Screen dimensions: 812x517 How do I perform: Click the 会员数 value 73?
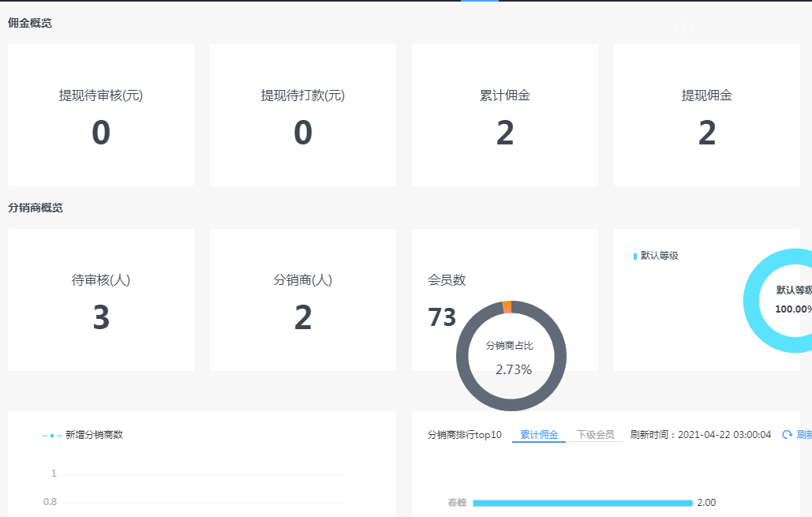[x=442, y=317]
